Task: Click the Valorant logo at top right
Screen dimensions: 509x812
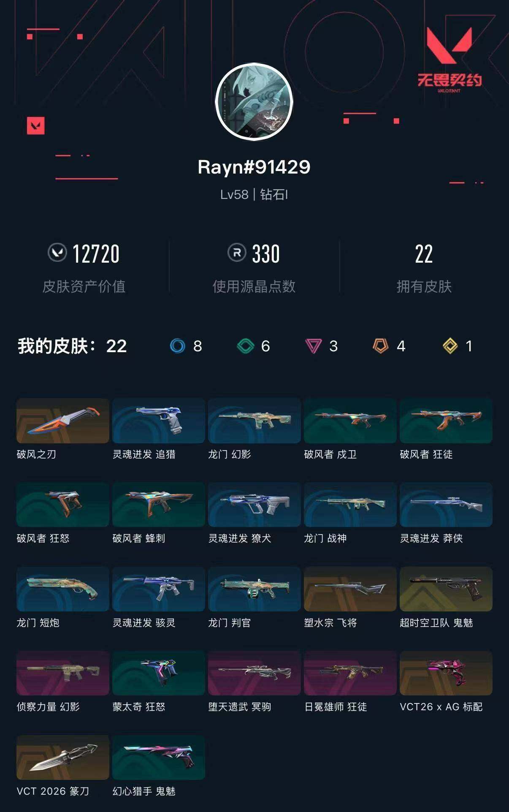Action: tap(449, 60)
